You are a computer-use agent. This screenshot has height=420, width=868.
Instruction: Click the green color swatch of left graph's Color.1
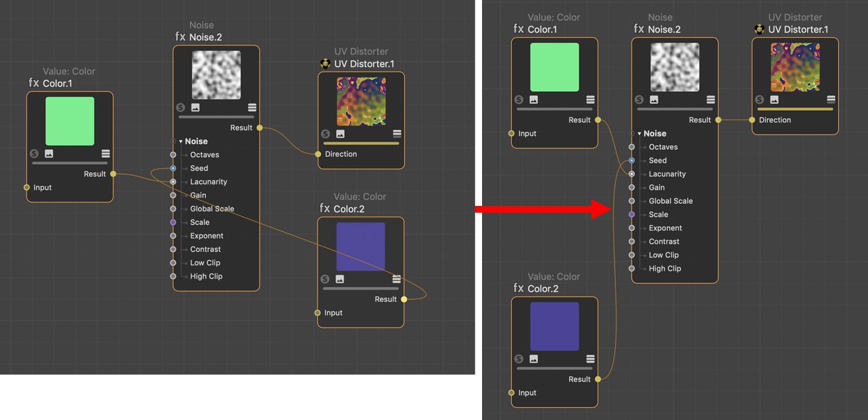[70, 122]
